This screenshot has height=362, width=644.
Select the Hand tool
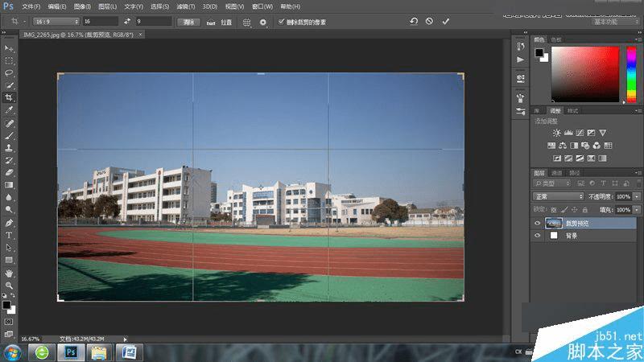tap(9, 273)
